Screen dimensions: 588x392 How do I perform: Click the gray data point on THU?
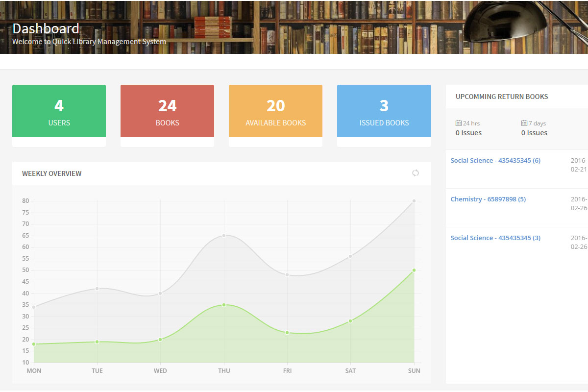coord(224,236)
